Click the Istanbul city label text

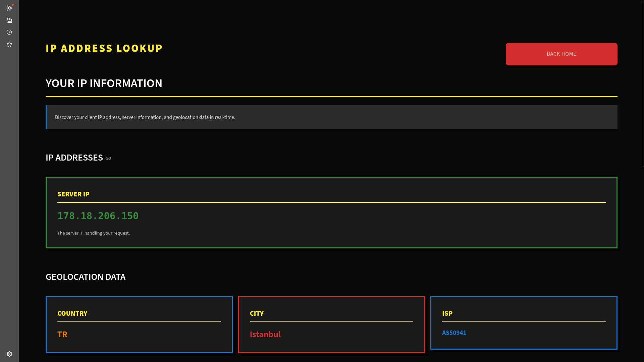[x=265, y=334]
